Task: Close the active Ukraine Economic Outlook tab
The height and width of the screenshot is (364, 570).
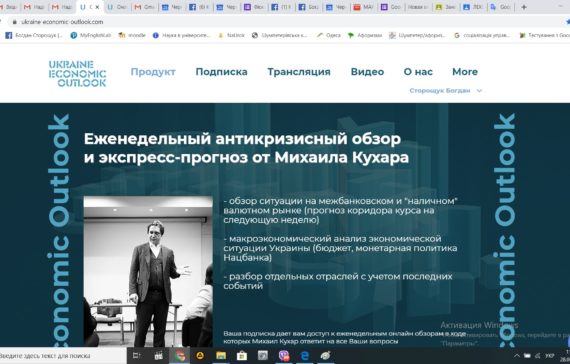Action: click(97, 7)
